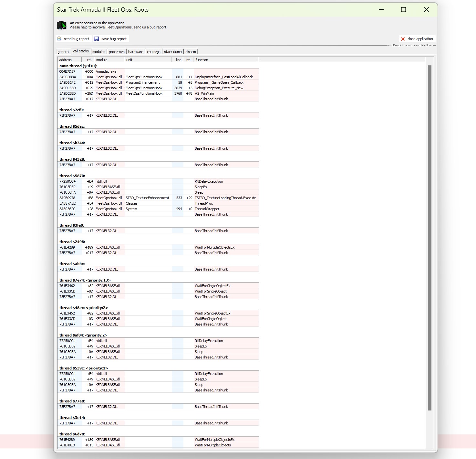Image resolution: width=476 pixels, height=459 pixels.
Task: Click the vertical scrollbar thumb
Action: pyautogui.click(x=429, y=238)
